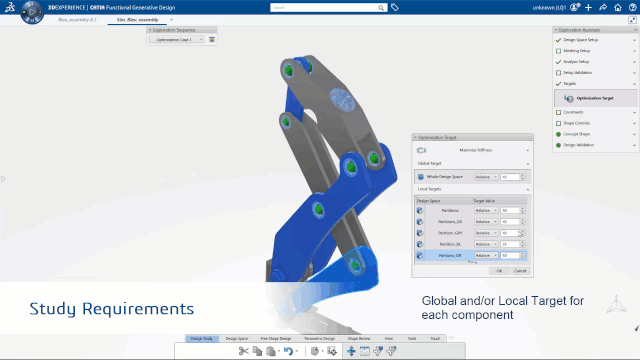Click the Copy icon in bottom toolbar
Screen dimensions: 640x360
click(x=257, y=351)
